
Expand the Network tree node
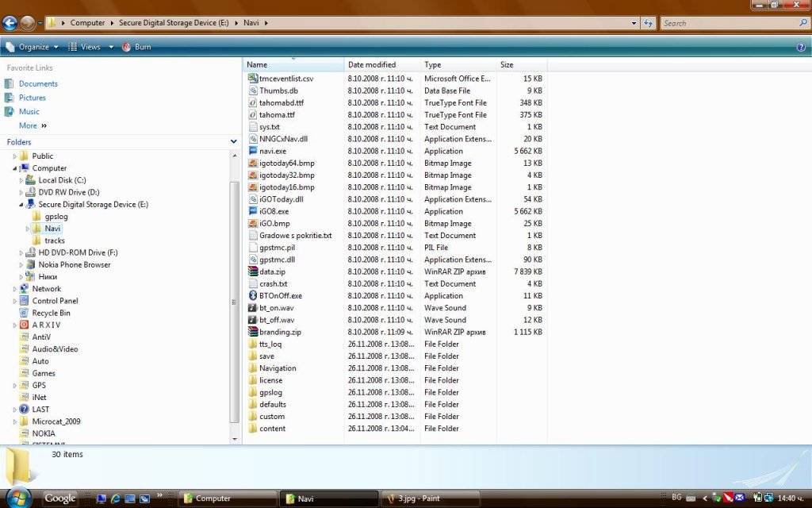[15, 289]
